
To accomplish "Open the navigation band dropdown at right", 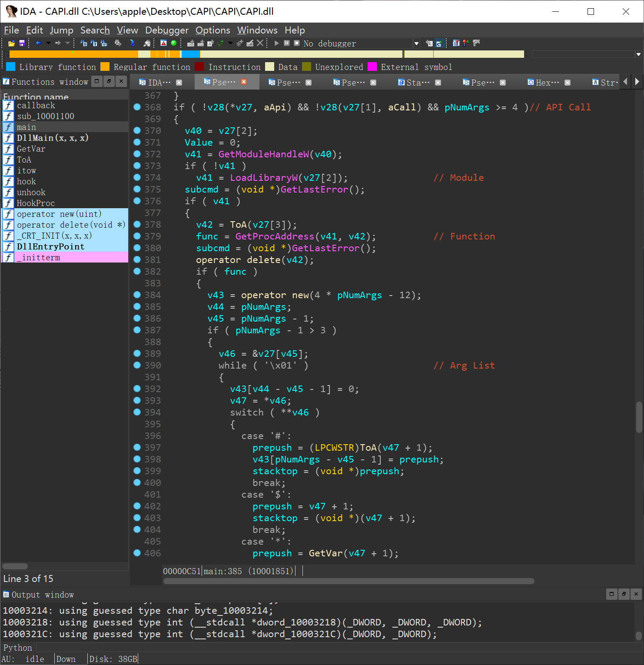I will pos(638,54).
